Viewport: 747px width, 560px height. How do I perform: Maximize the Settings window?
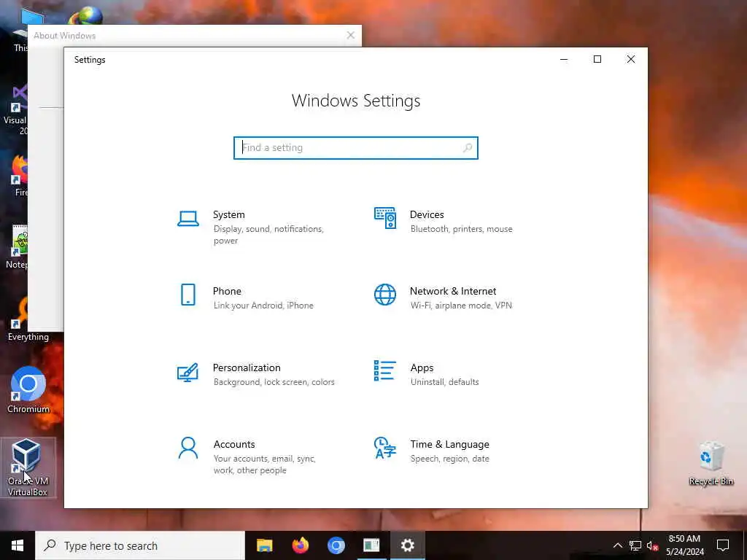597,60
